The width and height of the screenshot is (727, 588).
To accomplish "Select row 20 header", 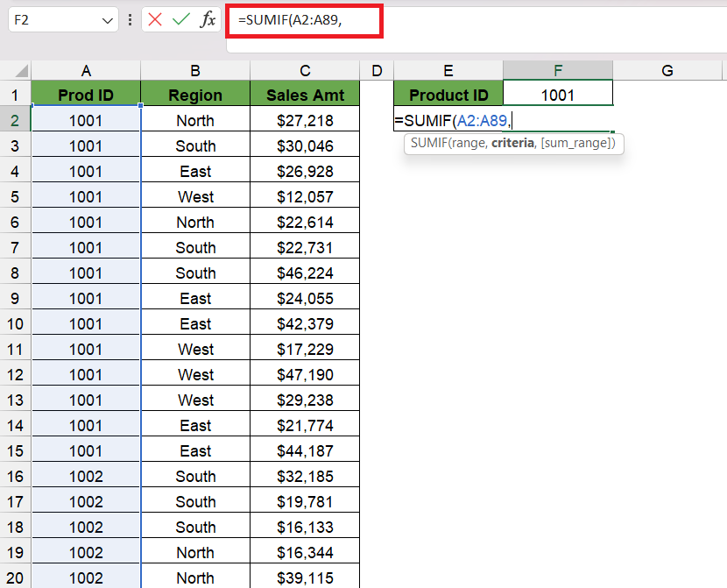I will (x=15, y=577).
